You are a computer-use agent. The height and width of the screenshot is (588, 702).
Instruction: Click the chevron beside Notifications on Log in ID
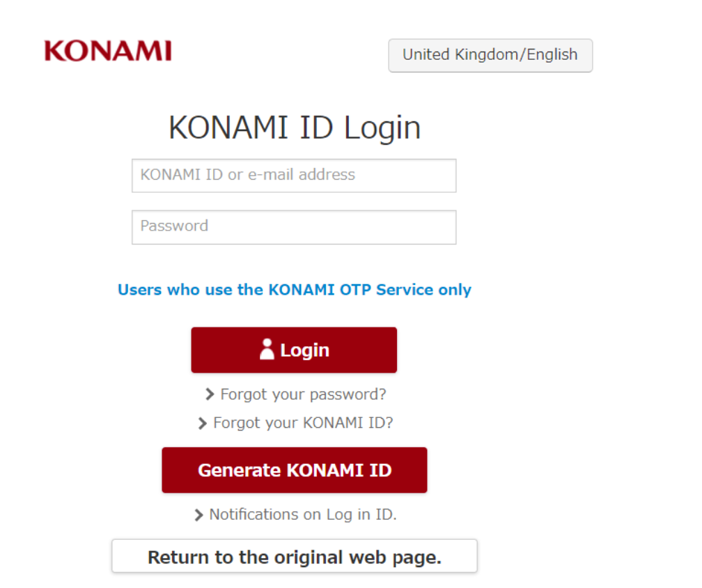pyautogui.click(x=198, y=514)
